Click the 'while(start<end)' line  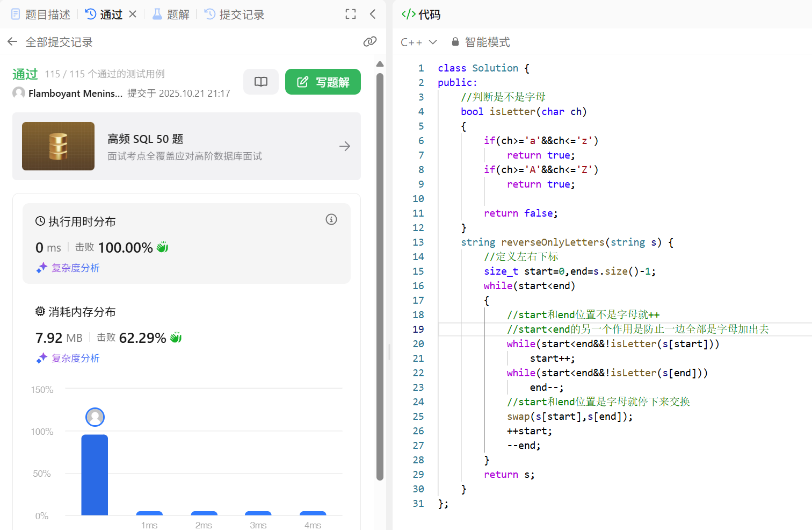click(x=530, y=286)
